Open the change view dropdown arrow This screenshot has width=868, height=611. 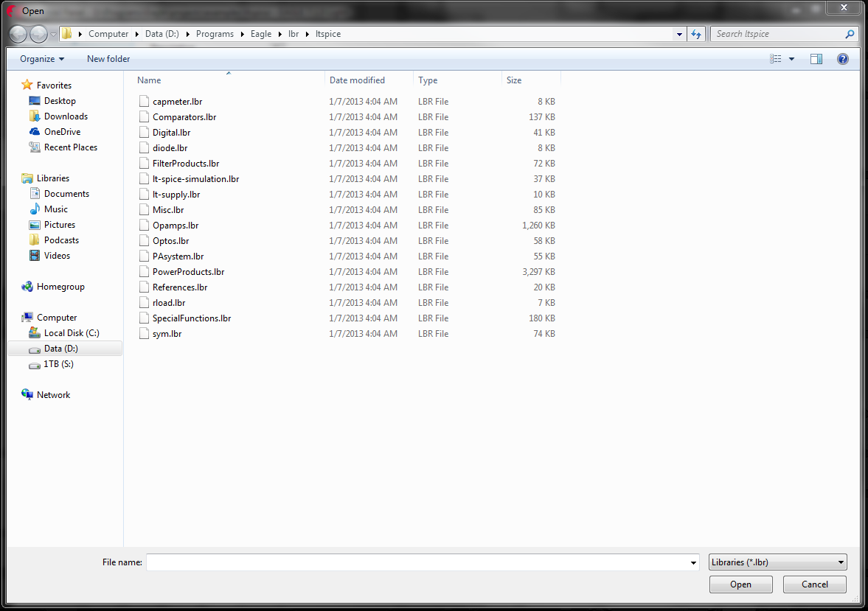792,59
